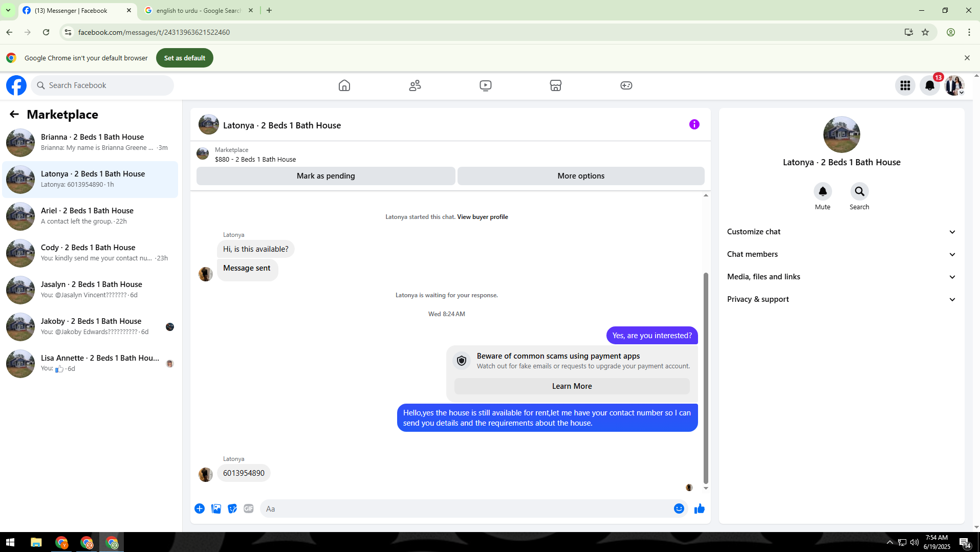Open the Windows notification center
This screenshot has height=552, width=980.
pyautogui.click(x=965, y=542)
